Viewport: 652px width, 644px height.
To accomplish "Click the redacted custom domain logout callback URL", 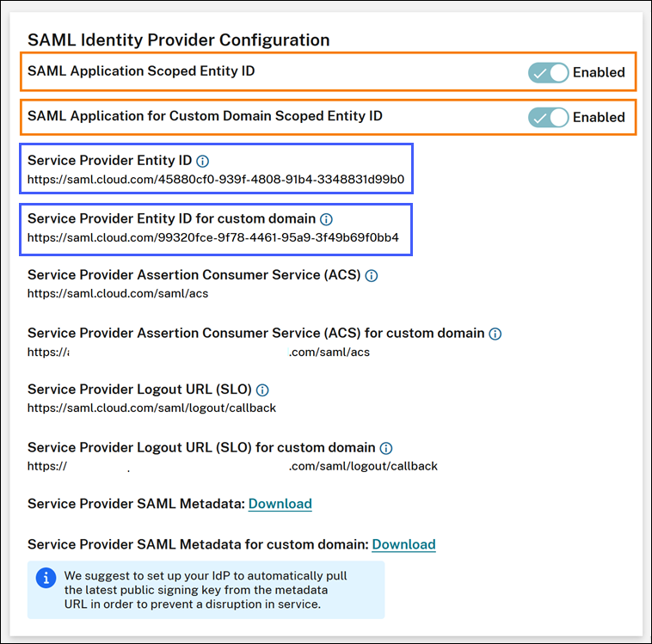I will [232, 466].
